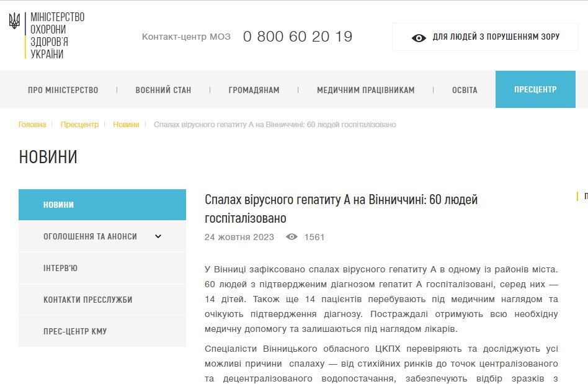This screenshot has width=588, height=384.
Task: Open 'Прес-центр КМУ' sidebar link
Action: point(75,331)
